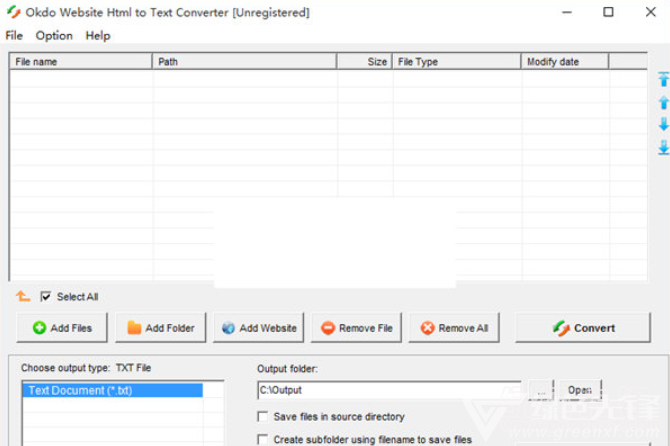The height and width of the screenshot is (446, 670).
Task: Maximize the Okdo converter window
Action: point(608,12)
